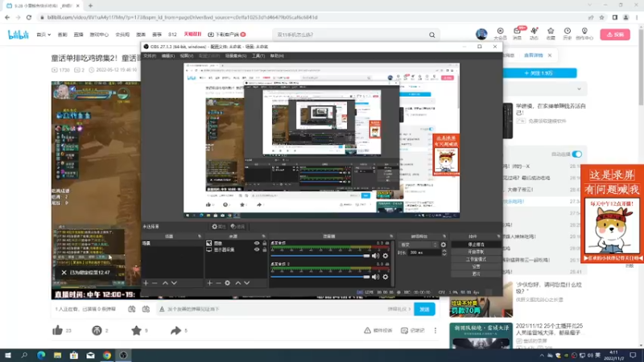
Task: Decrease transition duration with stepper down arrow
Action: (x=444, y=254)
